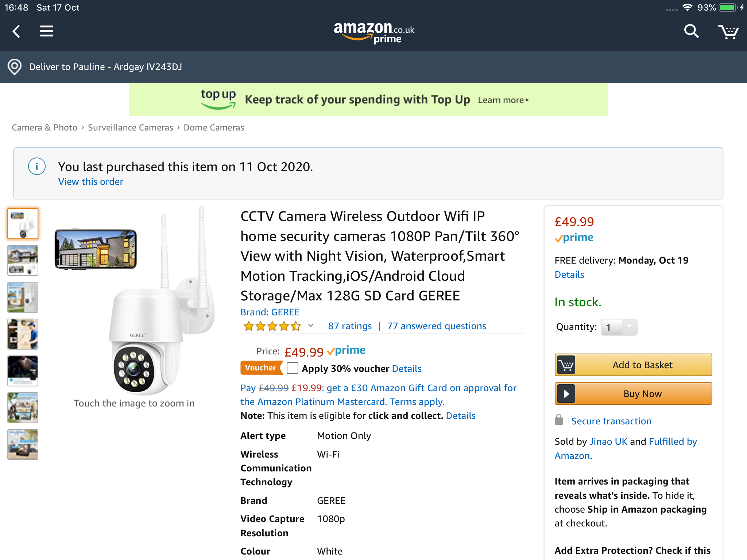The image size is (747, 560).
Task: Click the Add to Basket button
Action: point(633,365)
